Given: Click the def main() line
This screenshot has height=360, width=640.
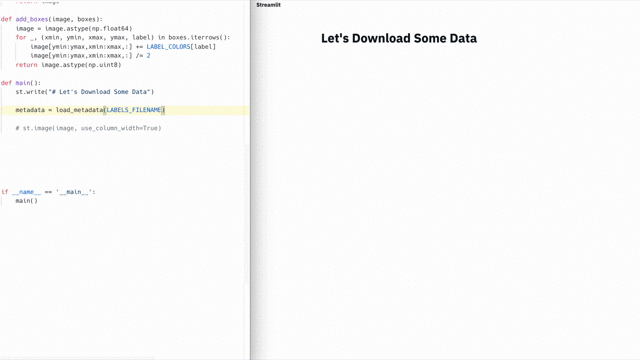Looking at the screenshot, I should click(21, 83).
